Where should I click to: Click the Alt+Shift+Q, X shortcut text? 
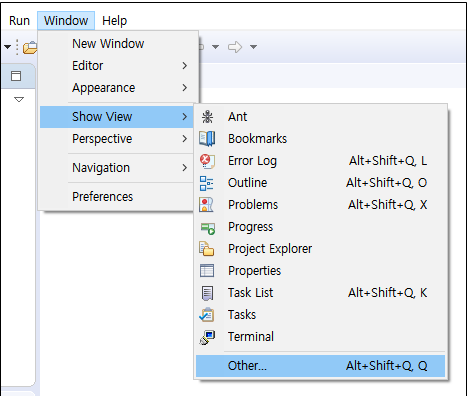coord(388,205)
